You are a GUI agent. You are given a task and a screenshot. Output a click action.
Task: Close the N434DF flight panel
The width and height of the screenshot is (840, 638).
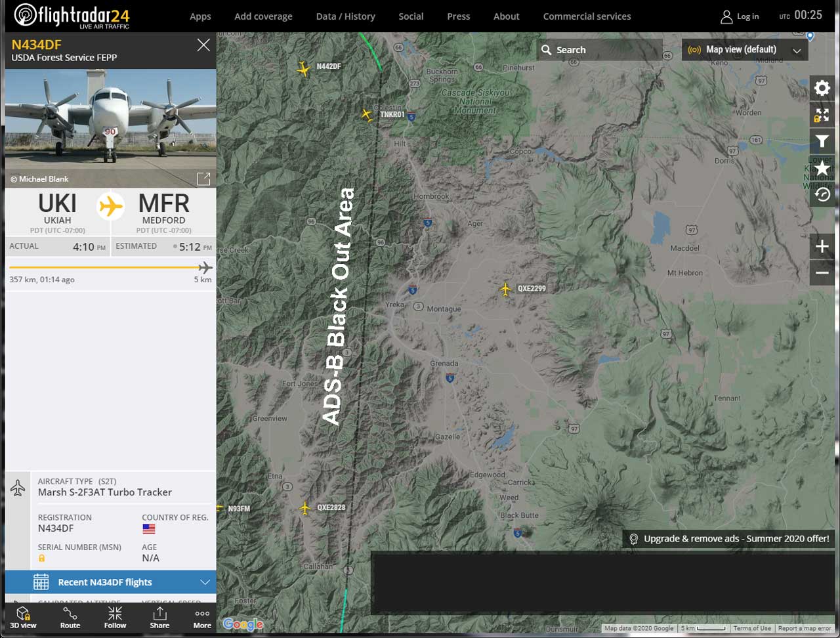[203, 45]
